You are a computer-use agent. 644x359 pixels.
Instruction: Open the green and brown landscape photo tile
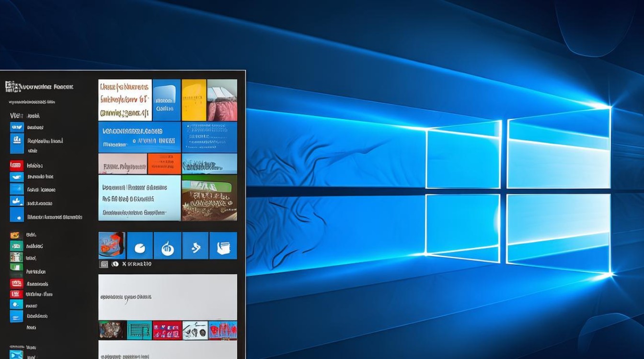point(209,198)
